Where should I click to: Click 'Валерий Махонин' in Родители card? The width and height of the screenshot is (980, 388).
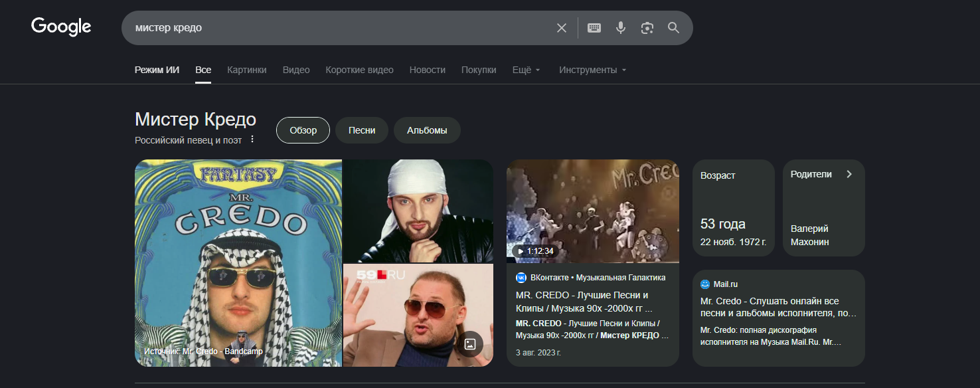tap(810, 235)
